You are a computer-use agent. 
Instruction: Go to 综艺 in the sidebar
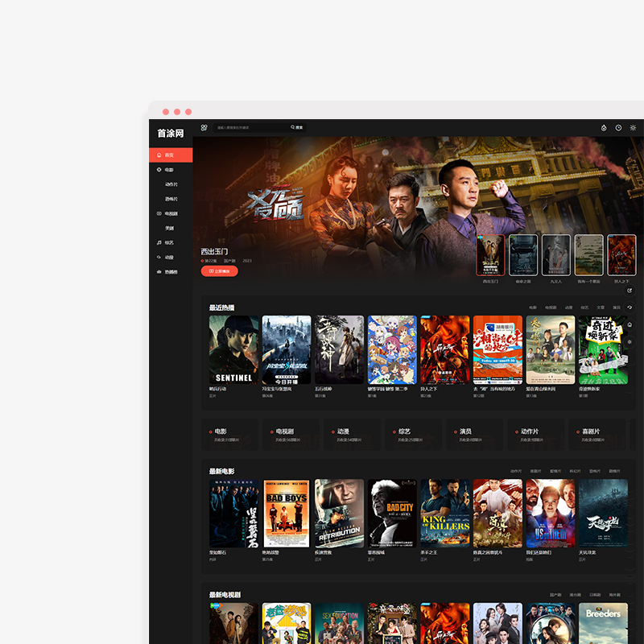click(169, 242)
